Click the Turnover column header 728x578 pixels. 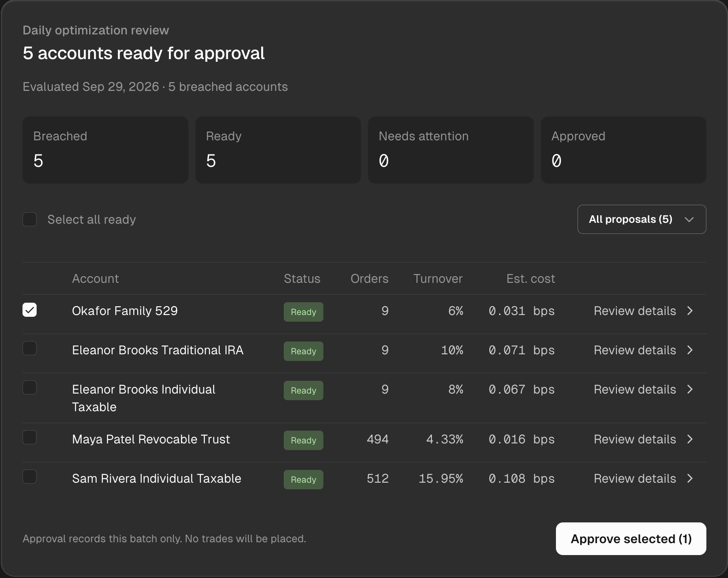(438, 279)
